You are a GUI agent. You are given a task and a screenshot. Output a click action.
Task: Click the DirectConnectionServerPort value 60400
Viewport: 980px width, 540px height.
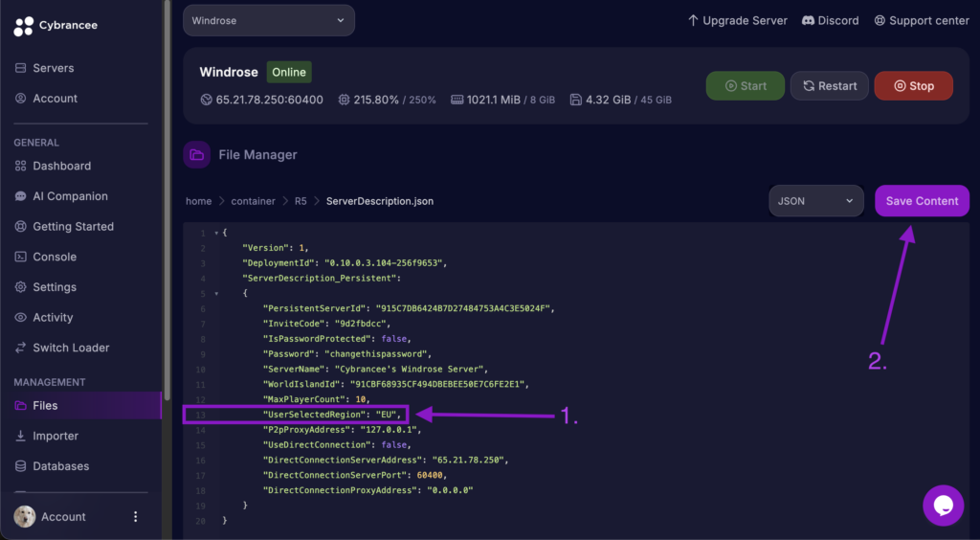coord(430,475)
